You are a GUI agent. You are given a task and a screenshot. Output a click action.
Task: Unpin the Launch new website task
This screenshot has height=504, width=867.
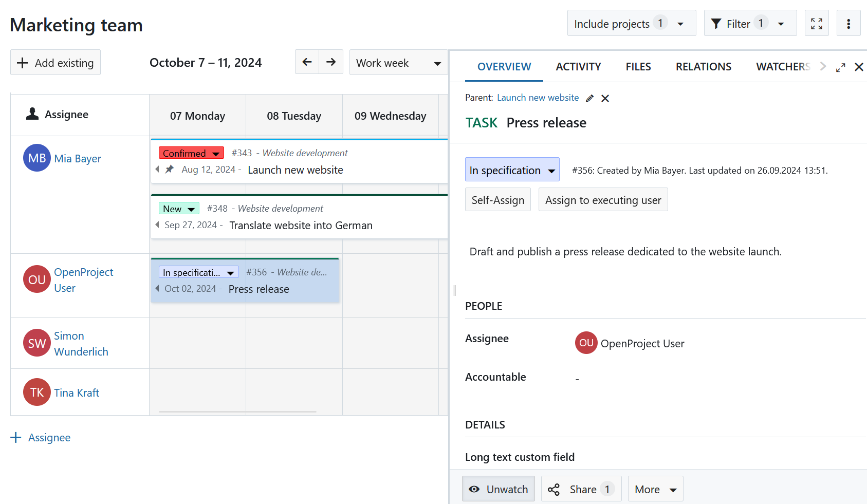(170, 169)
